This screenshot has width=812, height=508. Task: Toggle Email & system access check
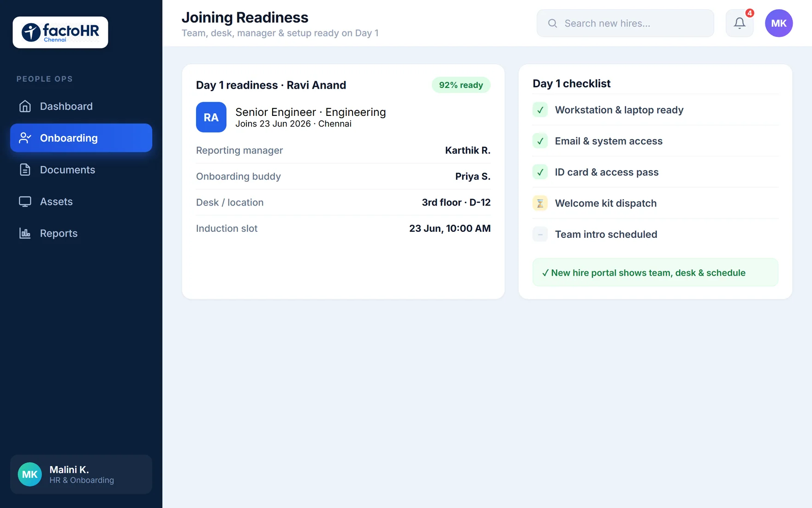(x=540, y=141)
